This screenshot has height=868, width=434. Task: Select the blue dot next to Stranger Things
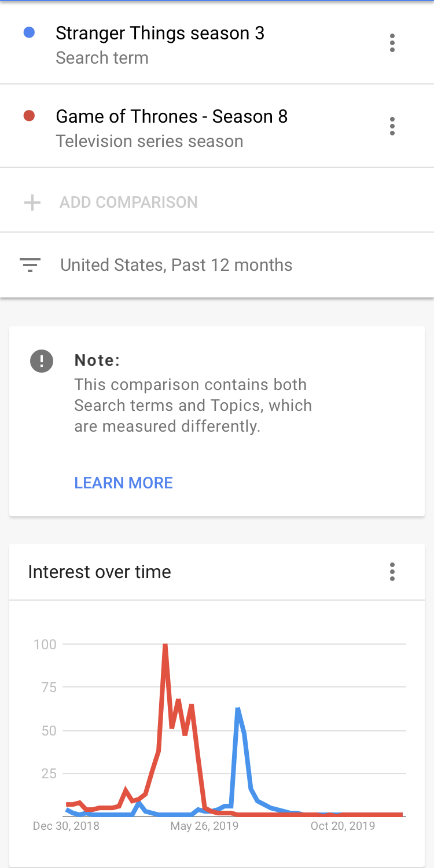coord(29,33)
